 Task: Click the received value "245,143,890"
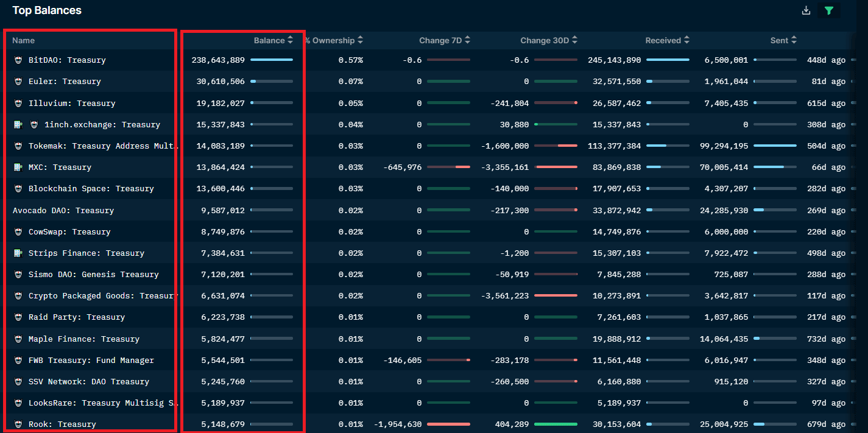tap(615, 60)
